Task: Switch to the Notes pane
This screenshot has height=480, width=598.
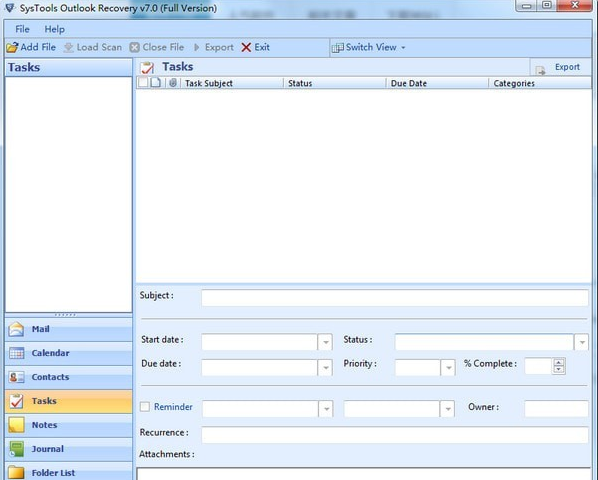Action: (x=69, y=425)
